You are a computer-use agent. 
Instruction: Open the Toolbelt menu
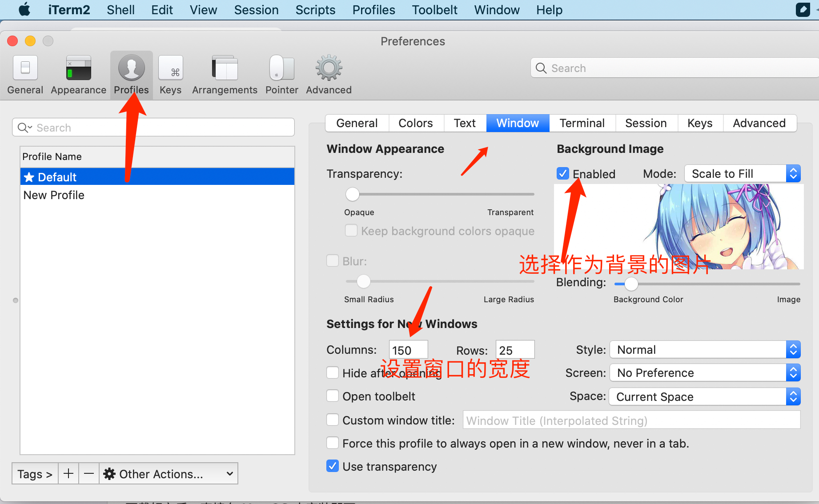pos(434,10)
